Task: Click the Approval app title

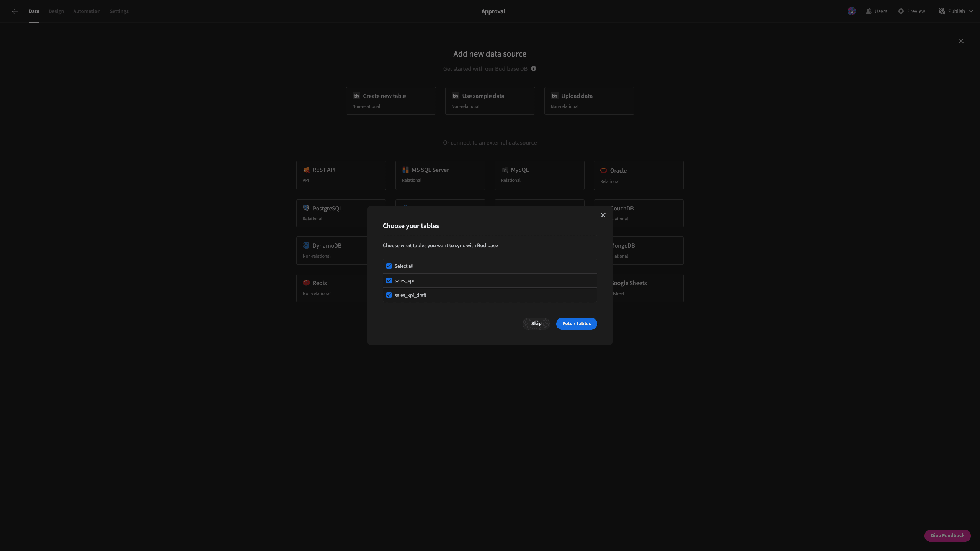Action: pos(493,11)
